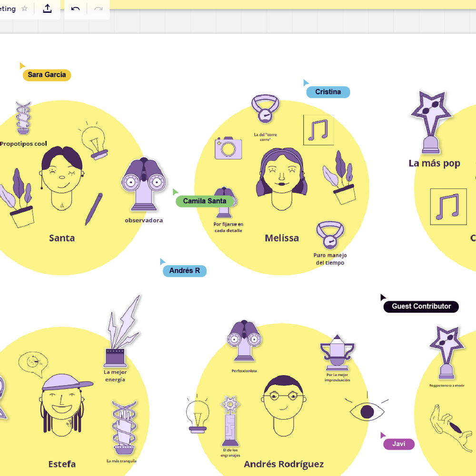Select the pencil sticker near Santa
This screenshot has height=476, width=476.
click(94, 209)
